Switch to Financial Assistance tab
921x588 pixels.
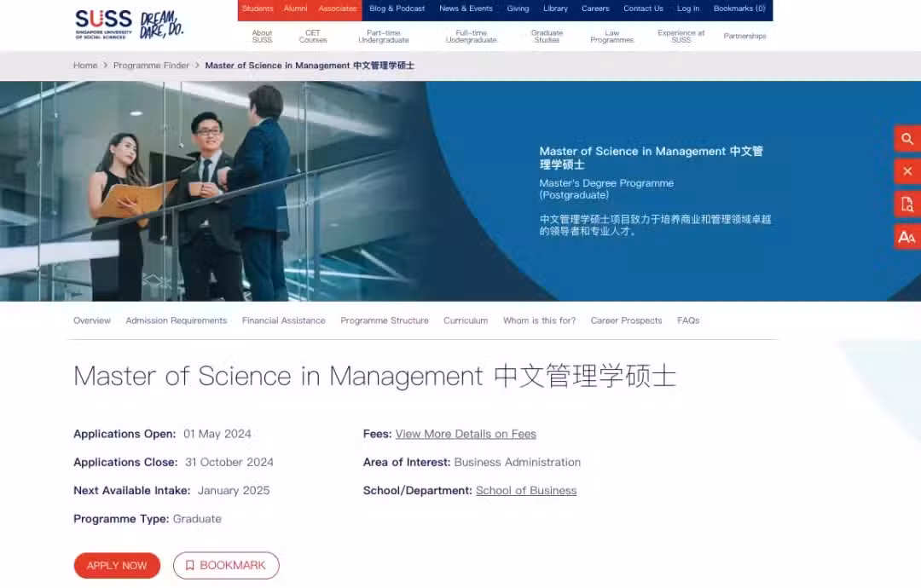coord(284,320)
